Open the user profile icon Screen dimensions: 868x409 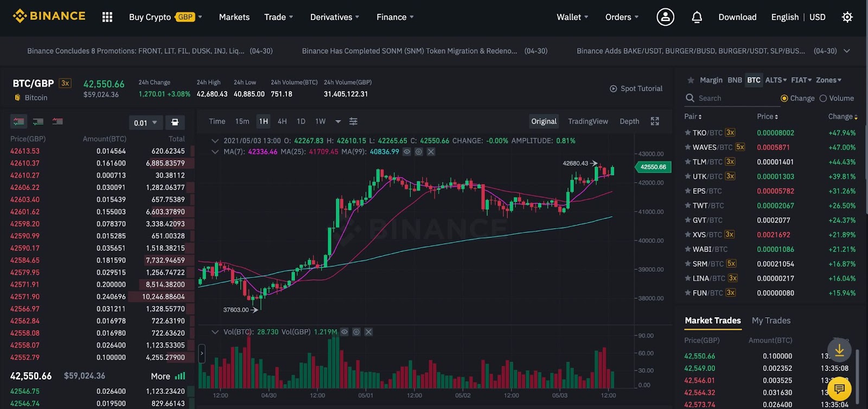click(665, 17)
